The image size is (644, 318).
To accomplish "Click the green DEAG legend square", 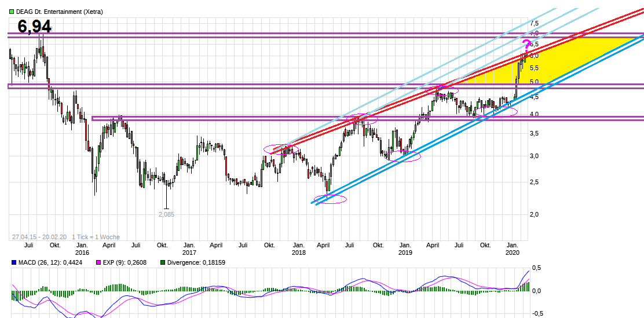I will 12,12.
